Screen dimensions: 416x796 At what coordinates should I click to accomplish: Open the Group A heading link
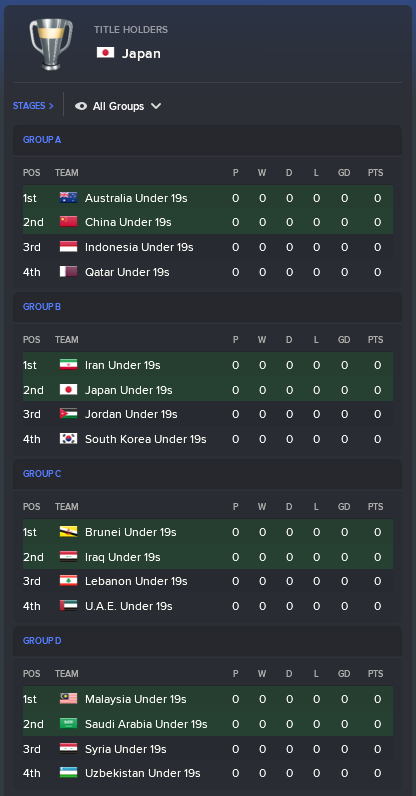(42, 140)
